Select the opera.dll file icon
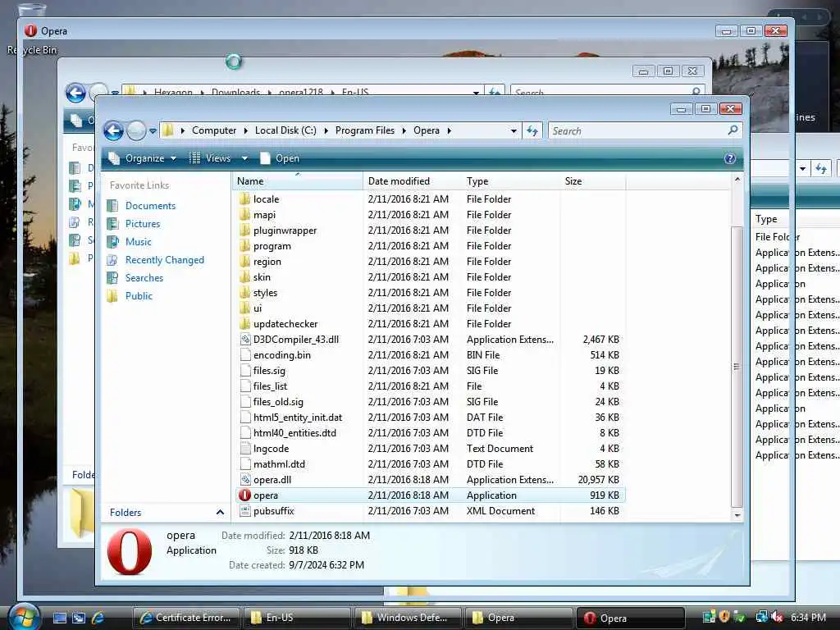Image resolution: width=840 pixels, height=630 pixels. (244, 479)
